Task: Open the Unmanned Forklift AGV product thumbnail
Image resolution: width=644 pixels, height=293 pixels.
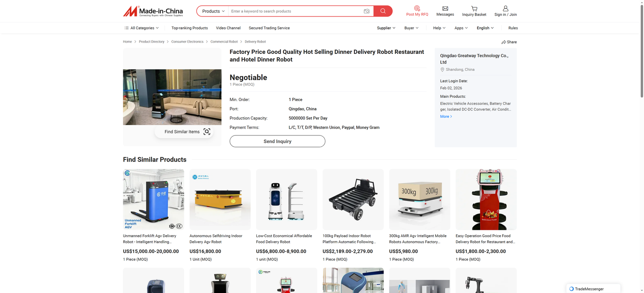Action: (x=153, y=199)
